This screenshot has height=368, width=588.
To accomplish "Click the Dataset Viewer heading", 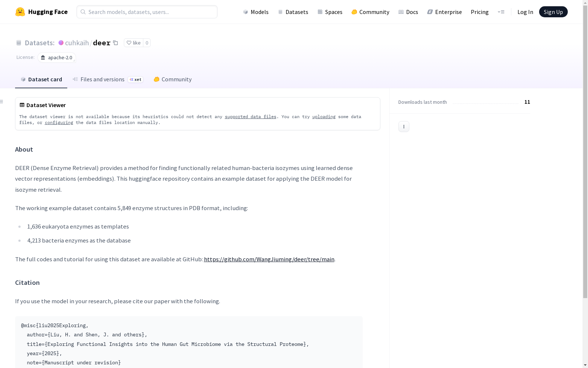I will click(46, 105).
